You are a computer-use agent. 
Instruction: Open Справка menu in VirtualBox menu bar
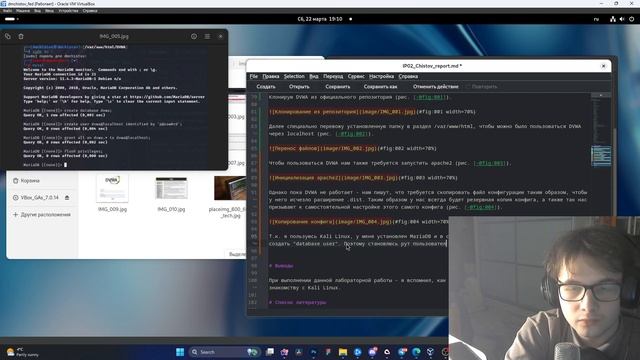pyautogui.click(x=90, y=11)
